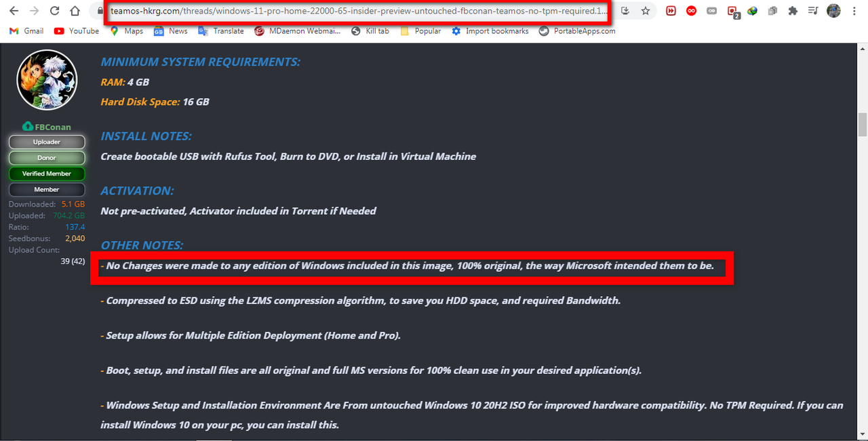The width and height of the screenshot is (868, 441).
Task: Click the Ratio 137.4 value
Action: tap(75, 227)
